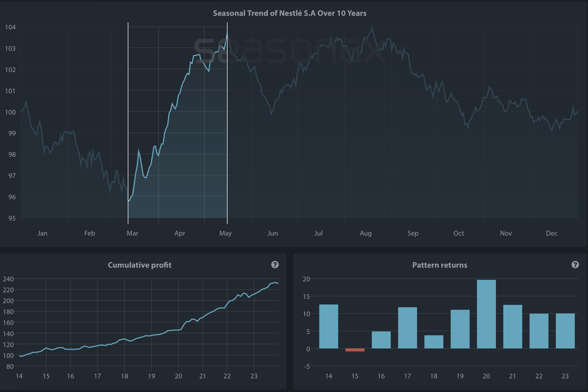The height and width of the screenshot is (392, 588).
Task: Select the 2022 bar in Pattern returns
Action: click(x=539, y=331)
